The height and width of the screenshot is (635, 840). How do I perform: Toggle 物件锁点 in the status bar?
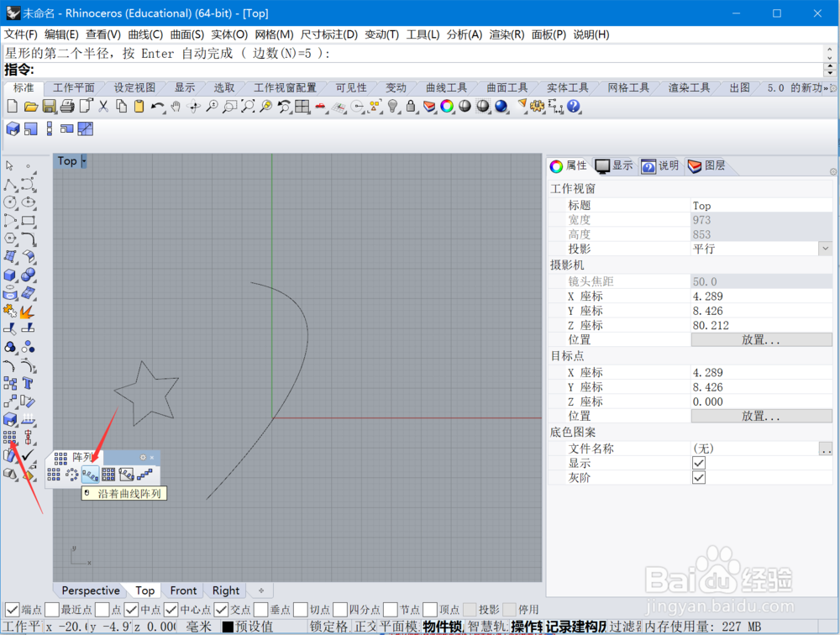(443, 627)
